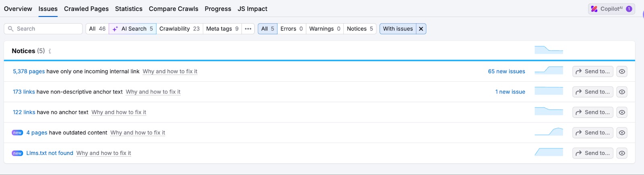Screen dimensions: 644x175
Task: Filter by All 46 issues
Action: click(x=97, y=29)
